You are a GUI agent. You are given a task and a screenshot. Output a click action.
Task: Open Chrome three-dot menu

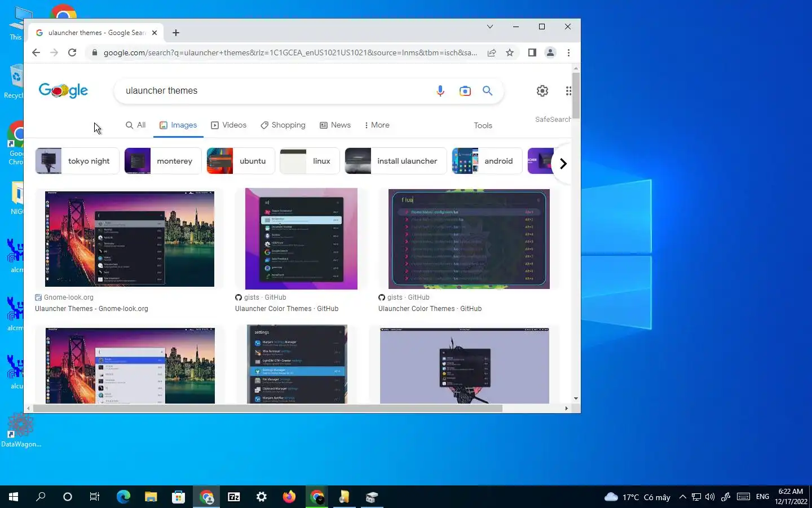(568, 52)
